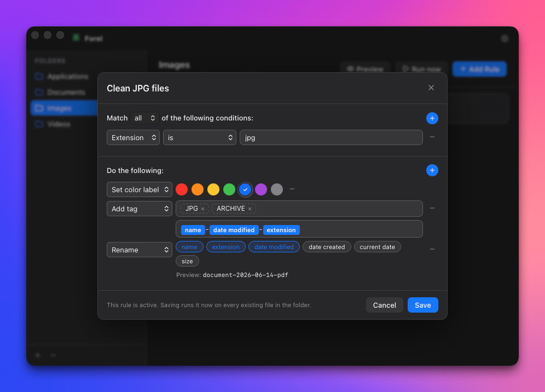The image size is (545, 392).
Task: Remove folder with sidebar minus icon
Action: click(53, 355)
